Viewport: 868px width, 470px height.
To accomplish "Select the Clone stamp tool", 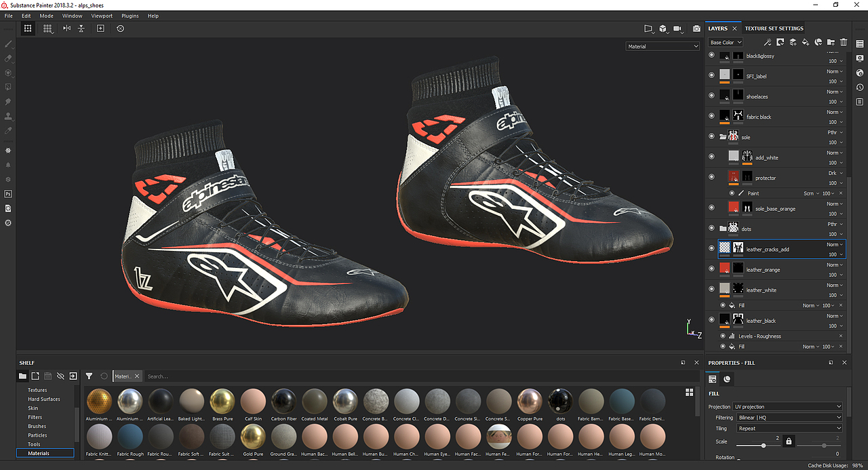I will 8,116.
